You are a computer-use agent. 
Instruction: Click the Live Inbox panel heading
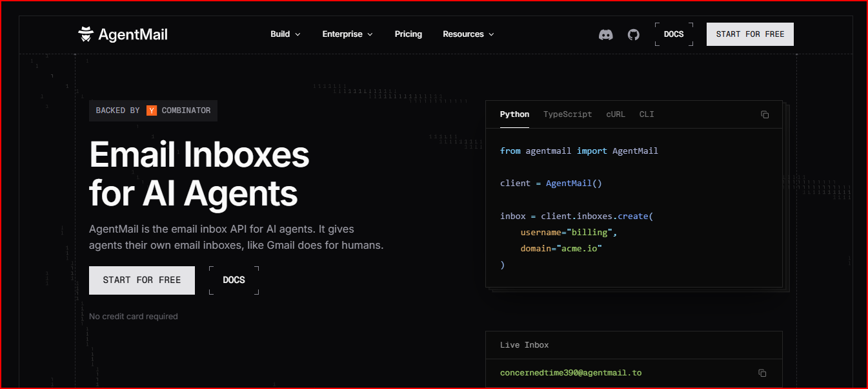pyautogui.click(x=524, y=345)
